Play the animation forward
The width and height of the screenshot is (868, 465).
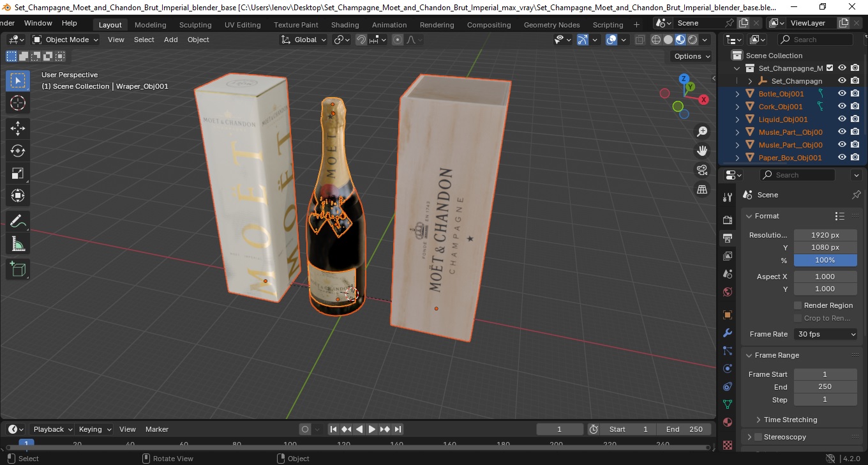pos(372,429)
